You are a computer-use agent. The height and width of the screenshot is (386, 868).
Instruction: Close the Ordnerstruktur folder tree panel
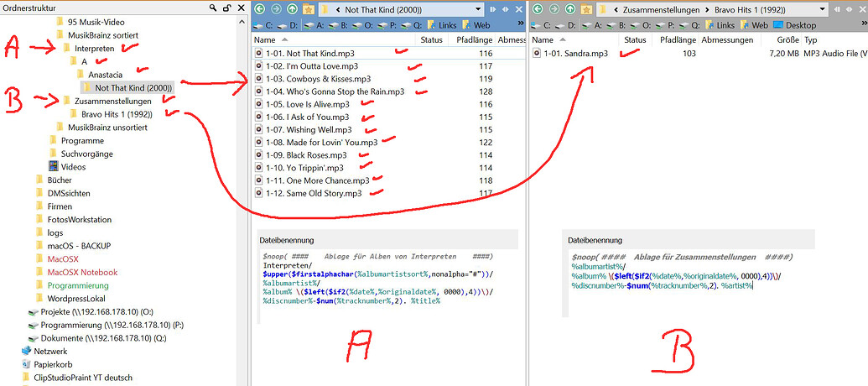[x=241, y=8]
